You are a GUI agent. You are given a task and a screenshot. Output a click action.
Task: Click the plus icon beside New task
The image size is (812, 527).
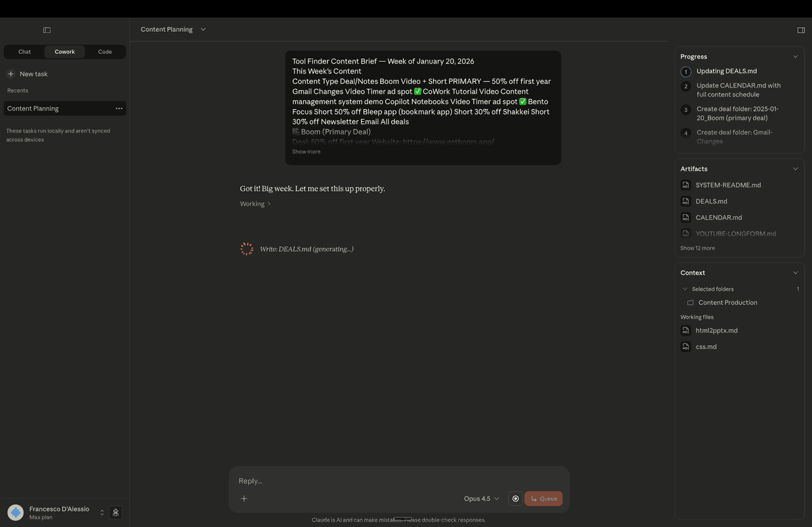point(11,74)
